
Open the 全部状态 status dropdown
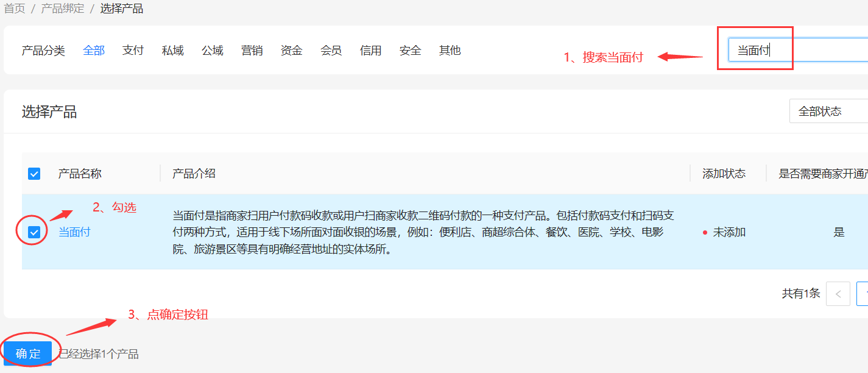click(828, 112)
